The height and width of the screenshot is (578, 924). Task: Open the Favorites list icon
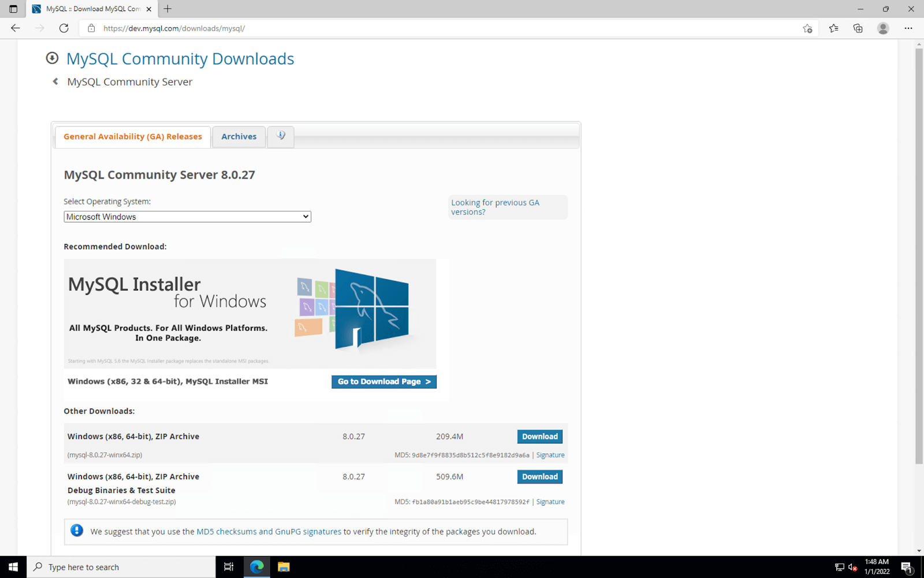tap(833, 28)
